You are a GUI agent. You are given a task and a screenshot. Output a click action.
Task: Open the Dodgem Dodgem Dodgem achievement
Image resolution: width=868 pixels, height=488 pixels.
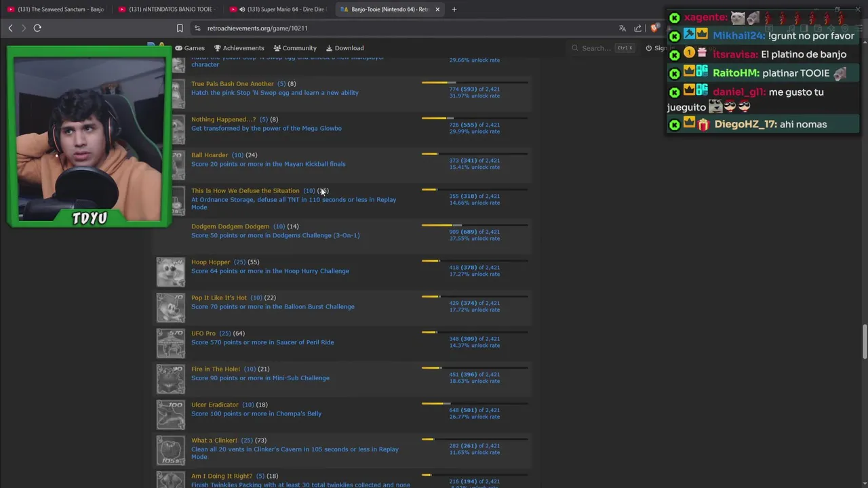230,226
